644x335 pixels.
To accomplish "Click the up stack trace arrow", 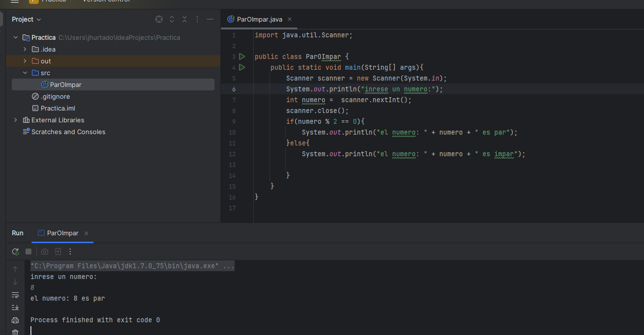I will 15,269.
